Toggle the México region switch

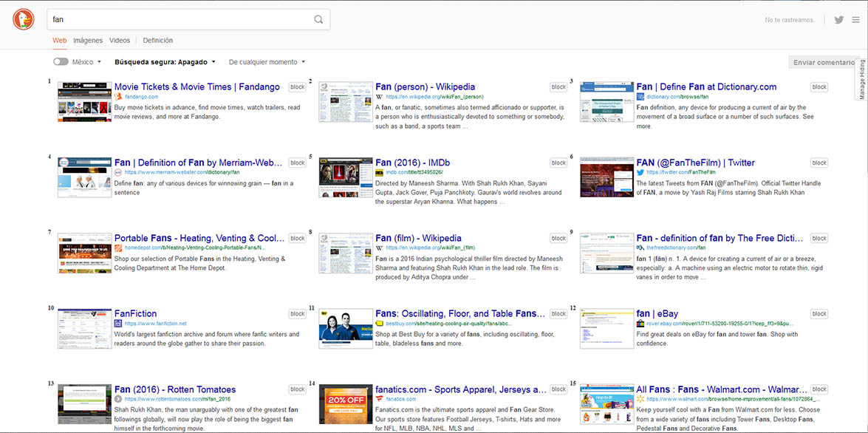(x=61, y=62)
